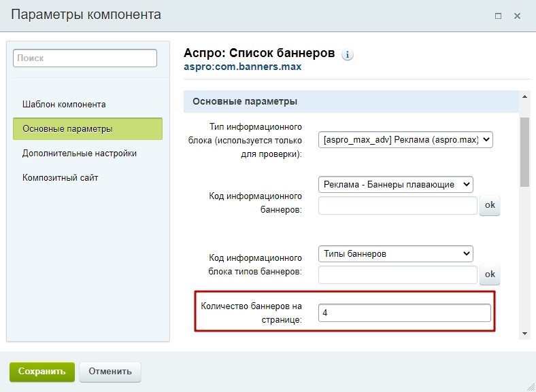Screen dimensions: 536x392
Task: Save settings with Сохранить button
Action: click(x=42, y=372)
